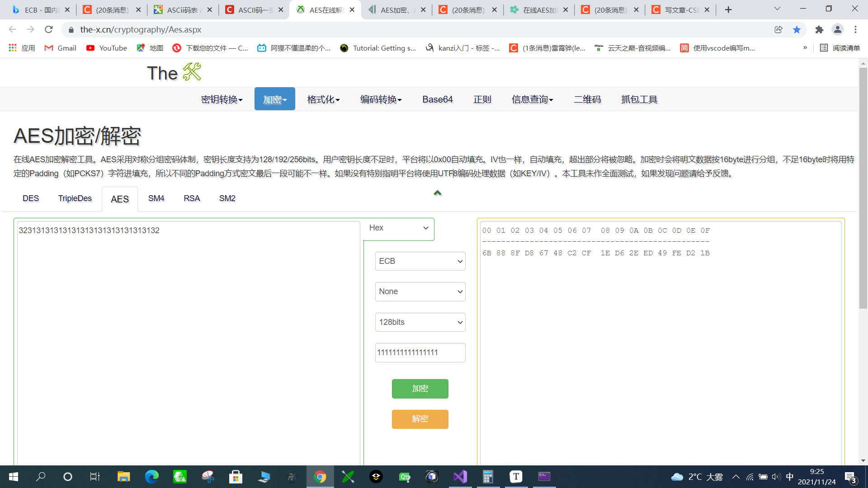This screenshot has width=868, height=488.
Task: Open the 128bits key length dropdown
Action: 420,322
